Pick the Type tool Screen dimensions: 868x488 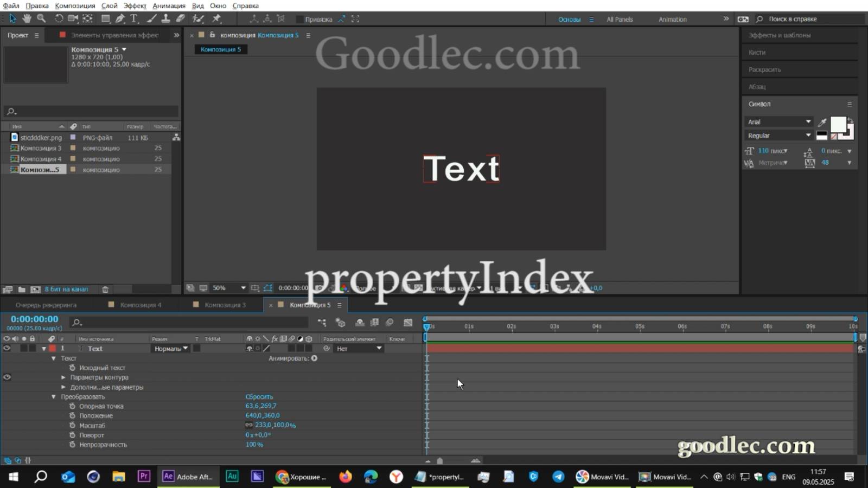tap(134, 19)
